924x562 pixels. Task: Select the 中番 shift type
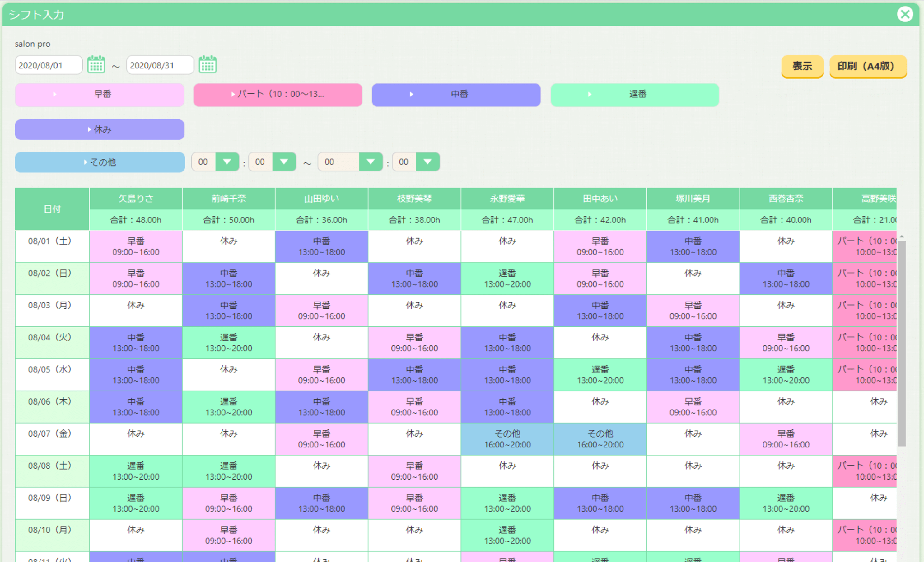pyautogui.click(x=456, y=94)
